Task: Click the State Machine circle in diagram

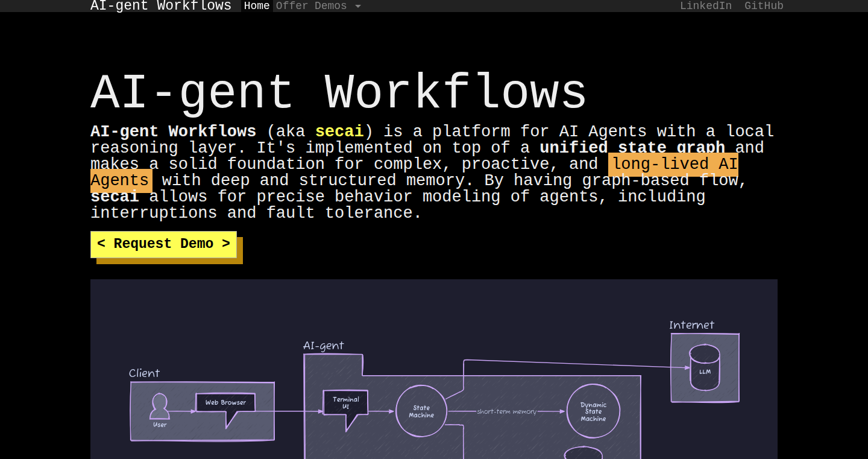Action: (x=421, y=411)
